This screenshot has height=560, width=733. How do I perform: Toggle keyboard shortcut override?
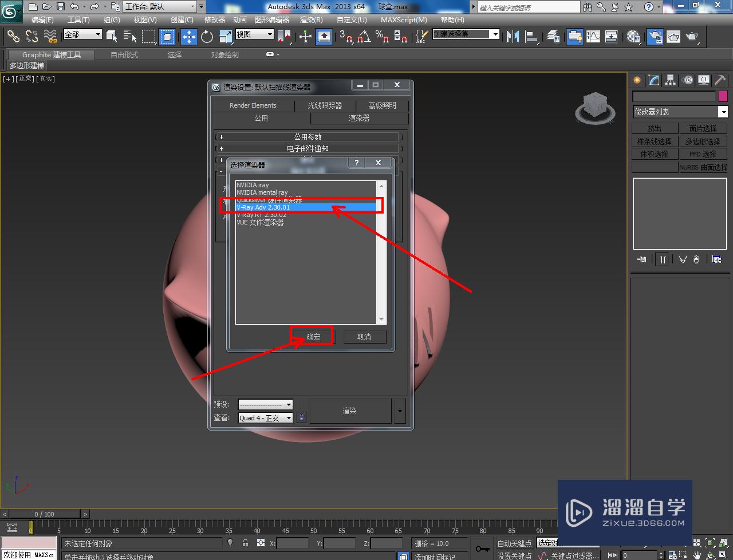coord(324,37)
